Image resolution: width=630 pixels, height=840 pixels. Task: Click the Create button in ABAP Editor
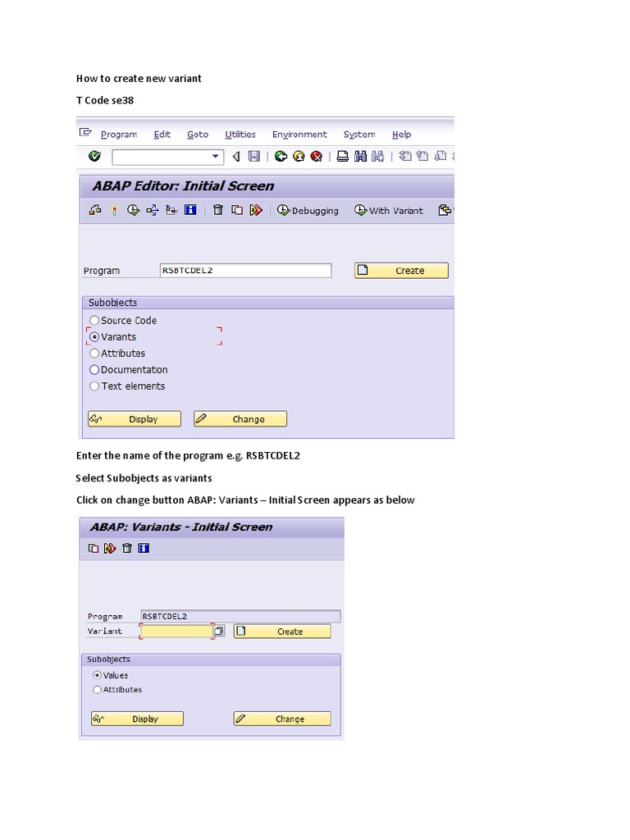tap(401, 271)
